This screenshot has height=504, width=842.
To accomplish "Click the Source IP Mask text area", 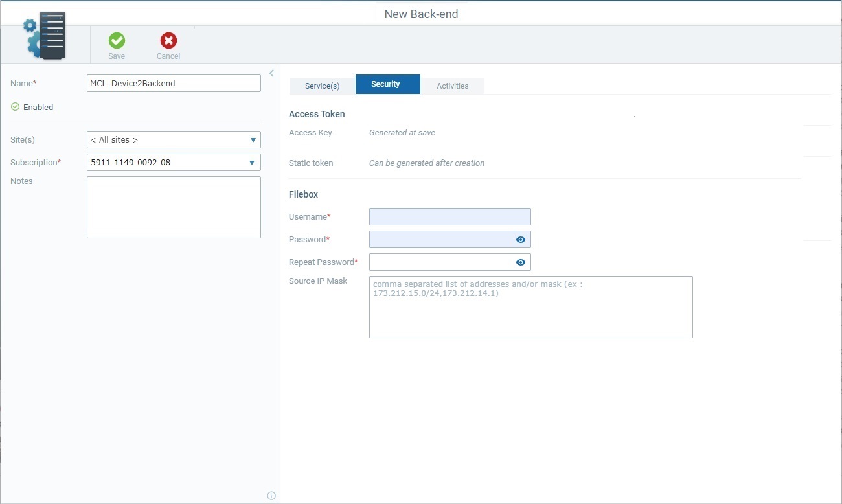I will click(531, 306).
